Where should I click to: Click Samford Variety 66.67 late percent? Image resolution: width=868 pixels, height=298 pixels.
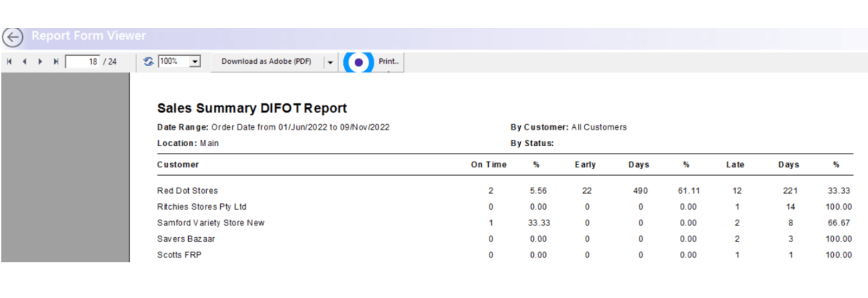pos(839,223)
